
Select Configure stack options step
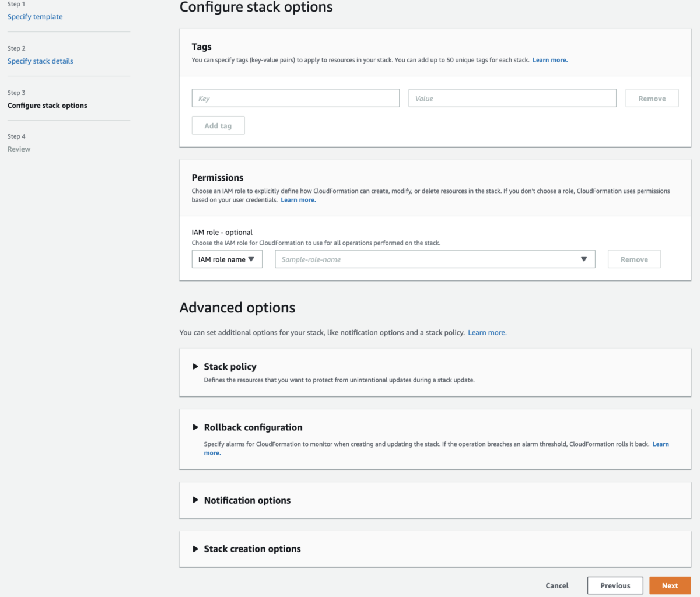[47, 106]
